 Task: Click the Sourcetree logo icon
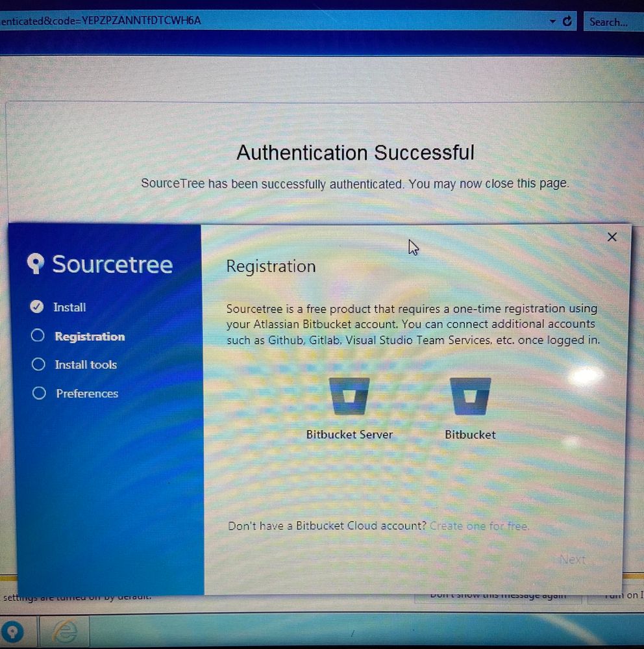(x=36, y=264)
